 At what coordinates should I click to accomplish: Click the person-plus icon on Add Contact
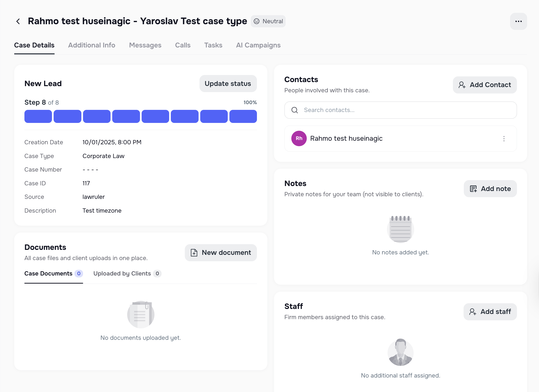point(462,85)
